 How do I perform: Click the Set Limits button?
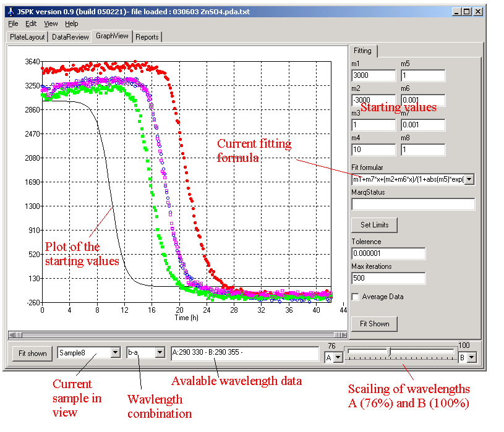click(375, 225)
